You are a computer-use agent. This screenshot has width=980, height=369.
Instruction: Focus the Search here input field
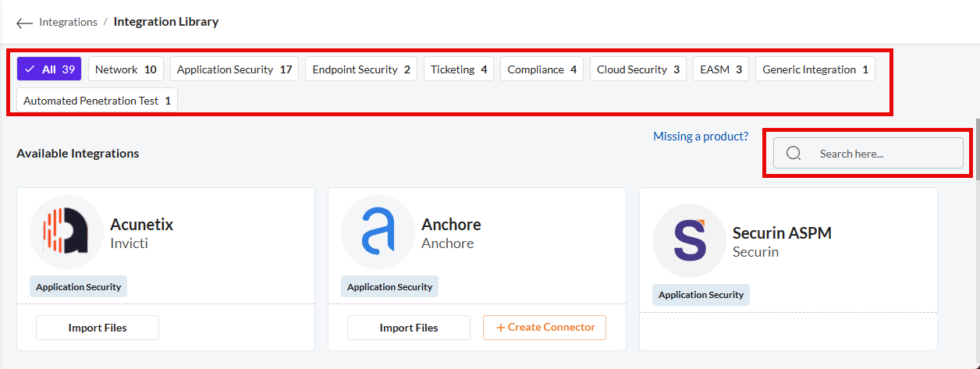point(868,154)
